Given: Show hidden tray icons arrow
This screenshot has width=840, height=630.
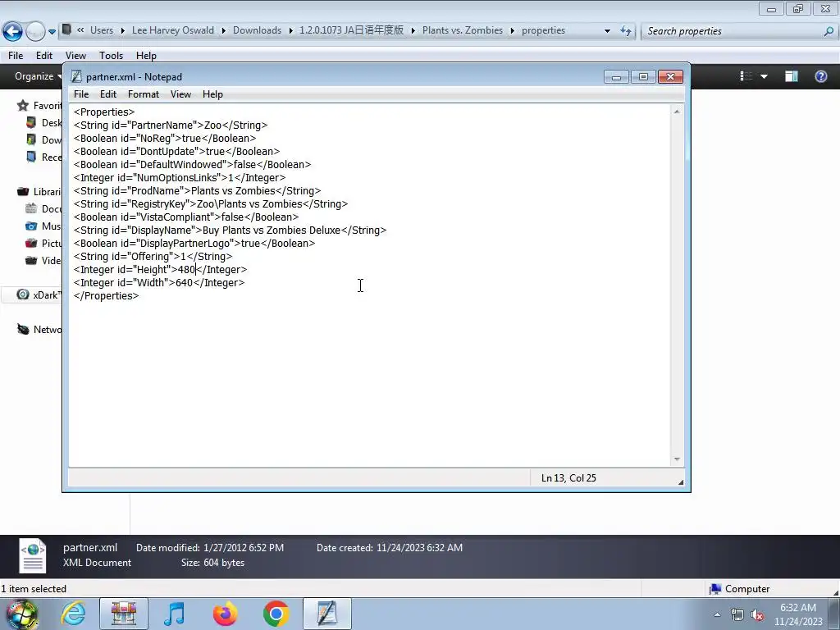Looking at the screenshot, I should [717, 614].
